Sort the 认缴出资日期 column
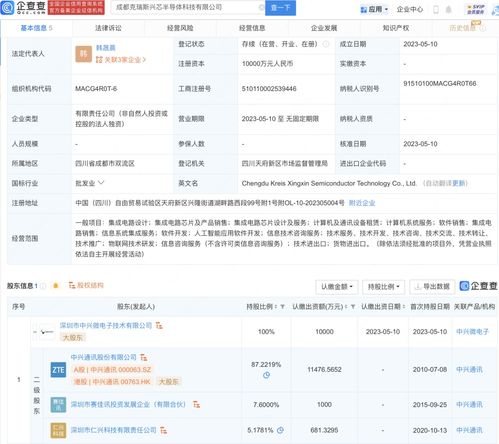 (404, 307)
